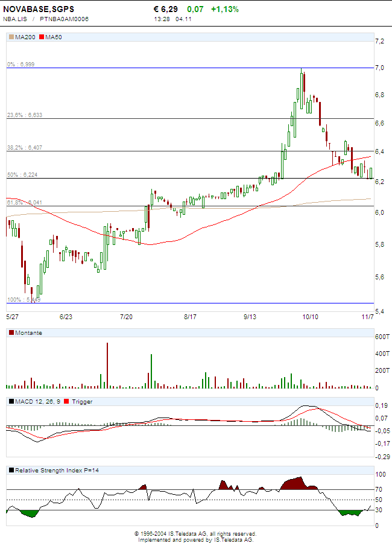This screenshot has height=543, width=392.
Task: Click the 7,0 price axis label
Action: (379, 68)
